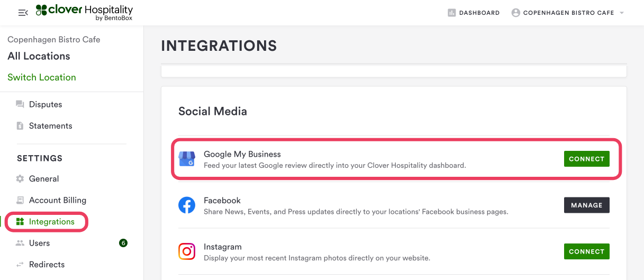Collapse the sidebar menu icon
The width and height of the screenshot is (644, 280).
[x=23, y=13]
